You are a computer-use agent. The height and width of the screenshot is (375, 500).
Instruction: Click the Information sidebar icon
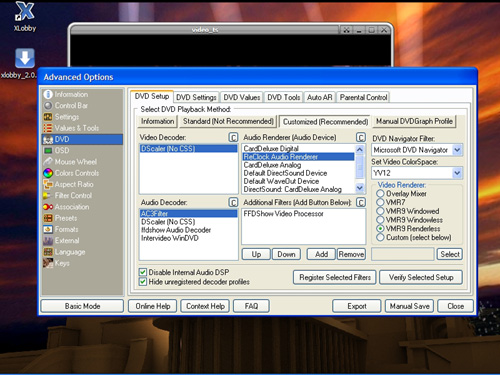click(x=48, y=94)
